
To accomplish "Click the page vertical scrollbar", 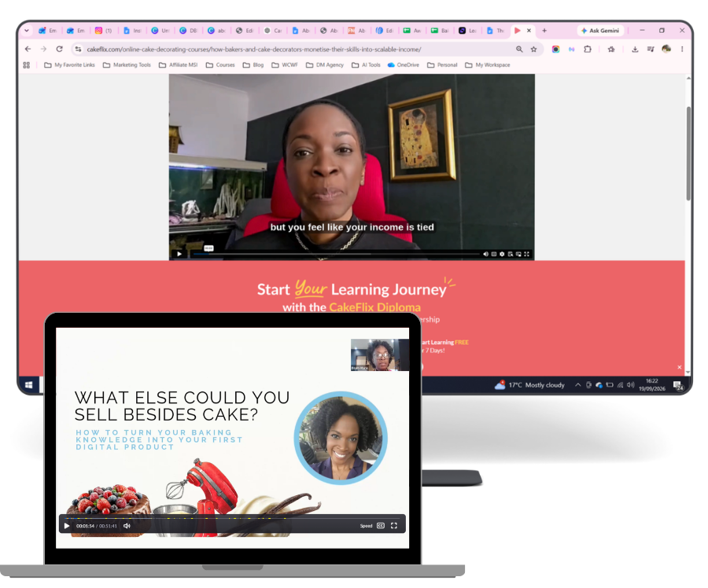I will pyautogui.click(x=688, y=153).
